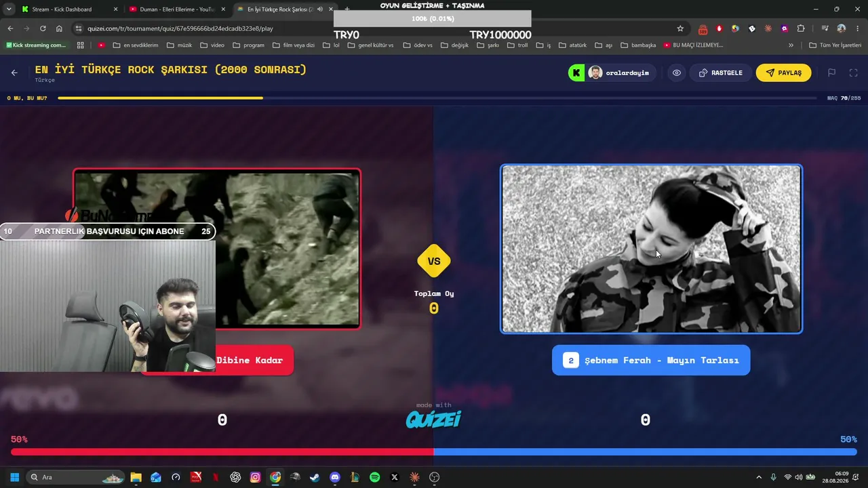868x488 pixels.
Task: Select the left contestant video thumbnail
Action: tap(217, 249)
